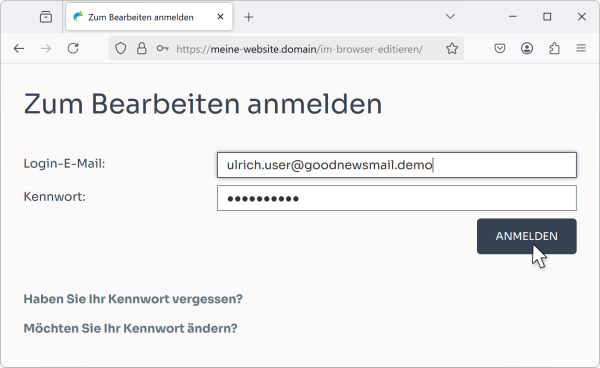Go back with the back arrow
This screenshot has height=368, width=600.
(19, 49)
